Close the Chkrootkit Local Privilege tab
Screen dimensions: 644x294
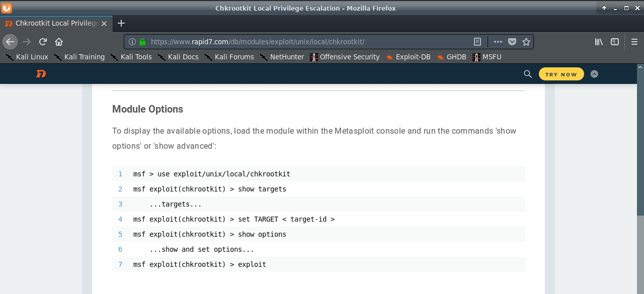104,23
